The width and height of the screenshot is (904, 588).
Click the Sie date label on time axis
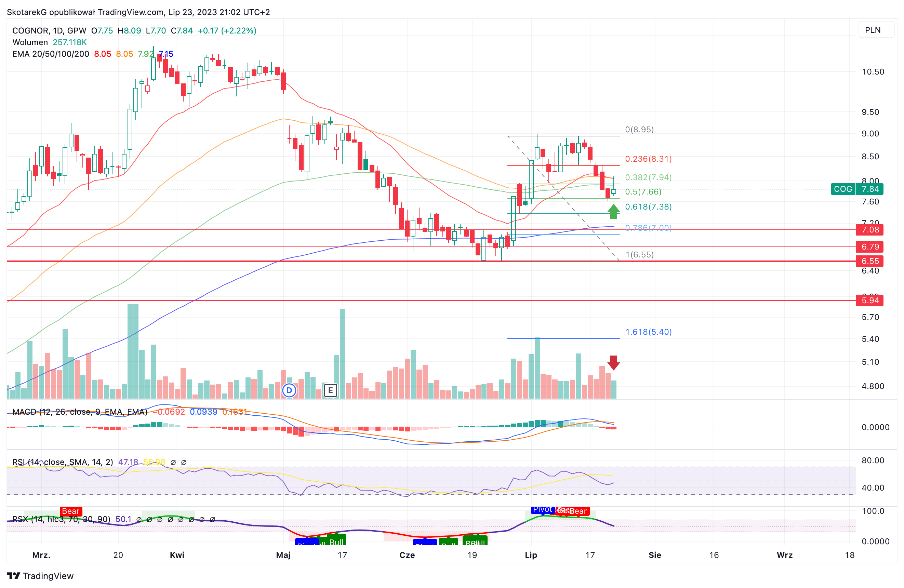655,555
